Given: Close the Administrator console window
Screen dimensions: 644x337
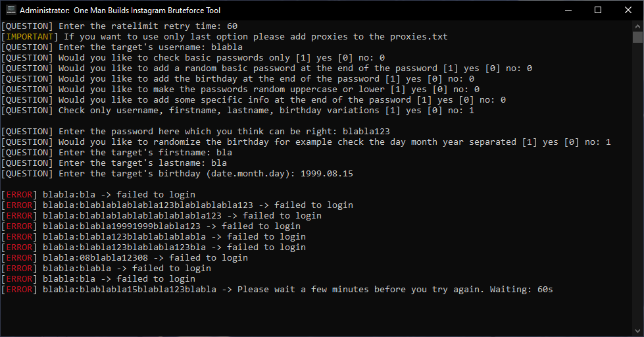Looking at the screenshot, I should [x=628, y=11].
